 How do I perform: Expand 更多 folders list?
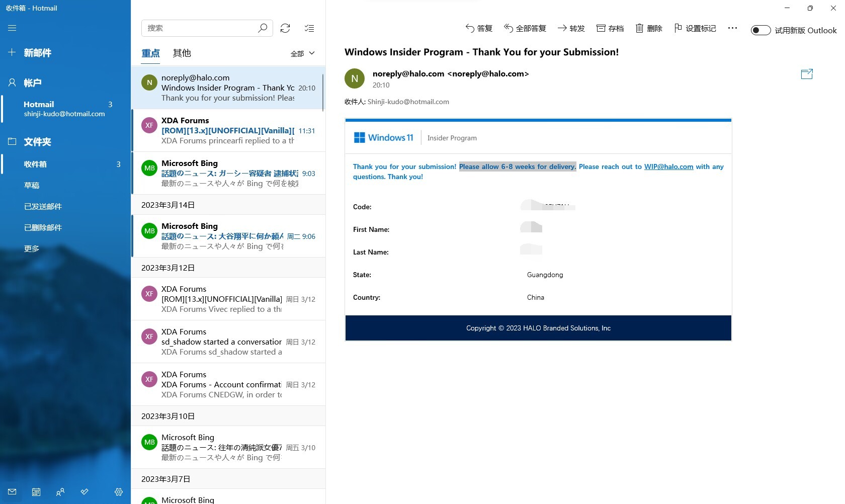pyautogui.click(x=32, y=248)
